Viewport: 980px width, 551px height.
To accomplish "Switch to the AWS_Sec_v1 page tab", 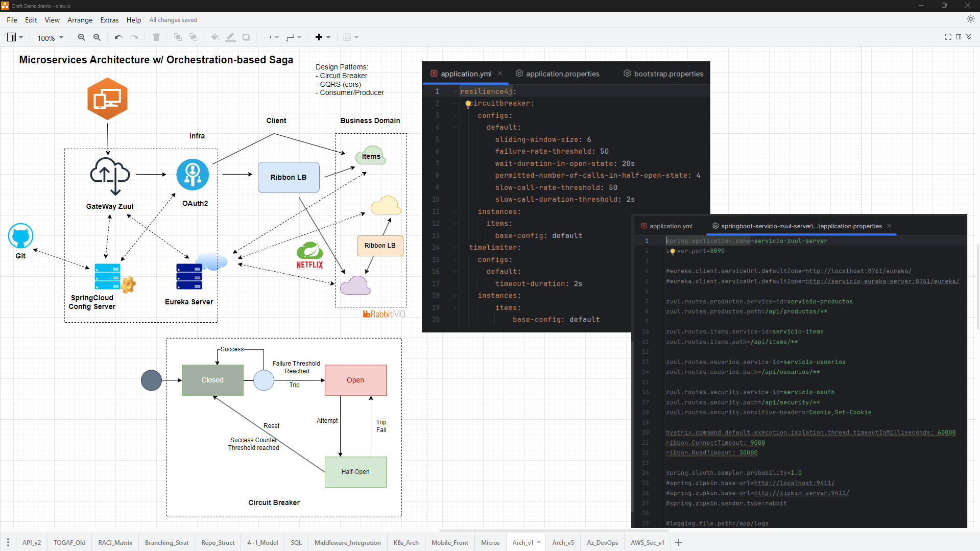I will (648, 542).
